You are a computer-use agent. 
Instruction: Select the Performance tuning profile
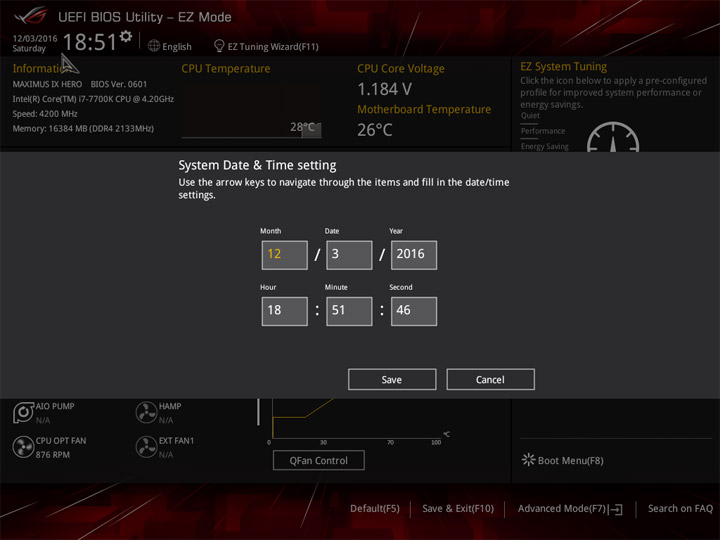(x=543, y=131)
